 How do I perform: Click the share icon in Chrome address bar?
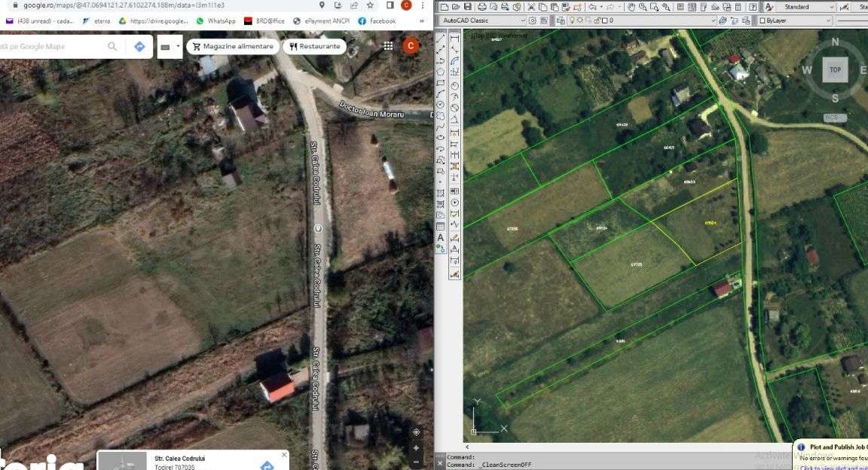pos(353,5)
